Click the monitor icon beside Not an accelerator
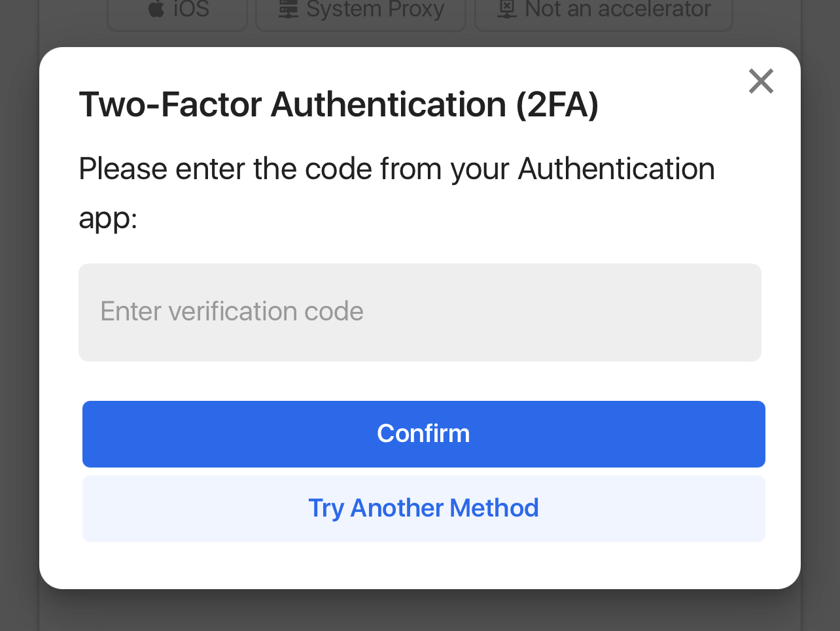 507,9
